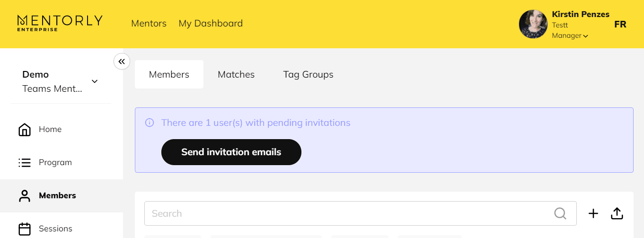
Task: Click the info icon in invitation banner
Action: tap(150, 123)
